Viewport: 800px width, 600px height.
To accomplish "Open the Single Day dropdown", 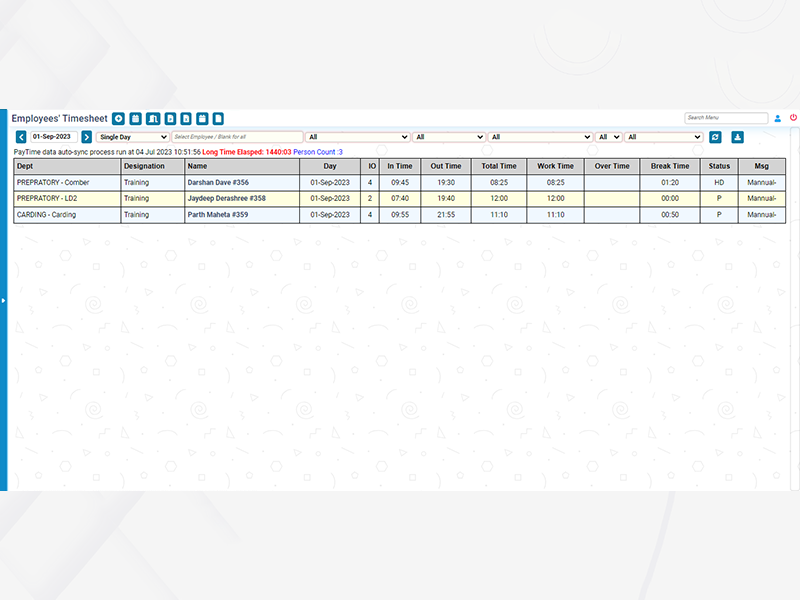I will pyautogui.click(x=132, y=137).
